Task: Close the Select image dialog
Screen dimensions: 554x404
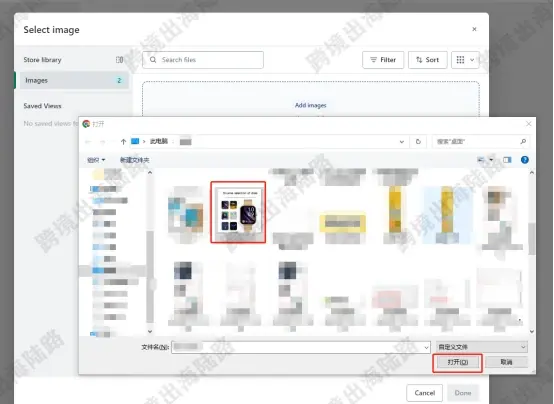Action: (474, 29)
